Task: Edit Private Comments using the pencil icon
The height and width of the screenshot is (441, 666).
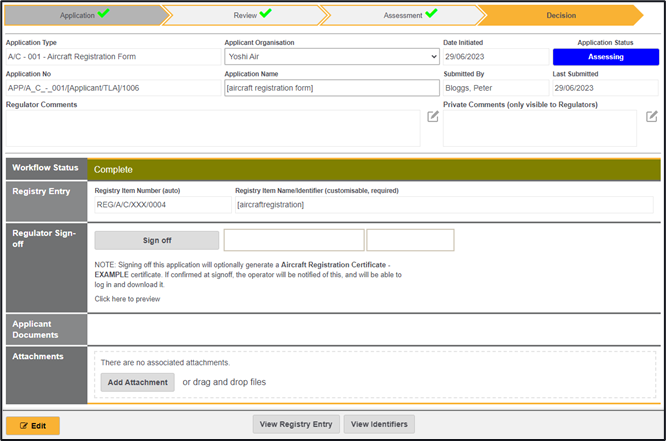Action: pyautogui.click(x=650, y=117)
